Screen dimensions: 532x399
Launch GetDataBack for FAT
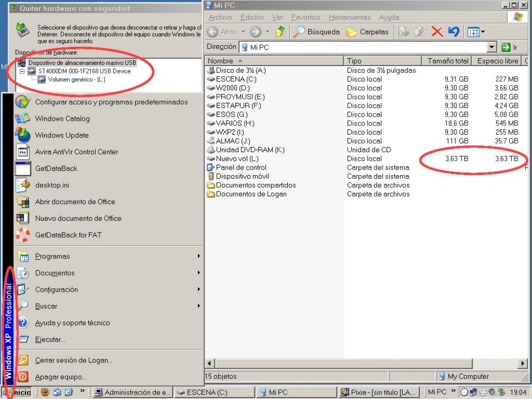[68, 235]
